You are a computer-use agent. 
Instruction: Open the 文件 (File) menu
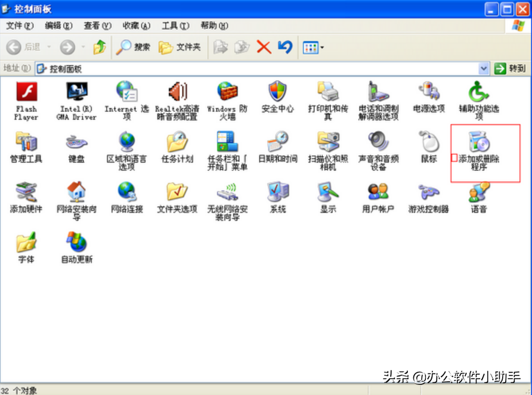point(20,26)
